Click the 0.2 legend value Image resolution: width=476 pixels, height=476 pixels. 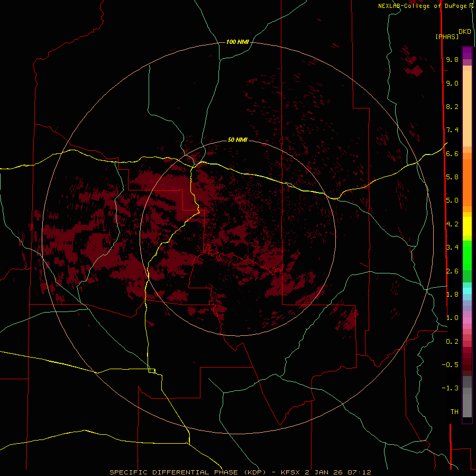pos(452,342)
